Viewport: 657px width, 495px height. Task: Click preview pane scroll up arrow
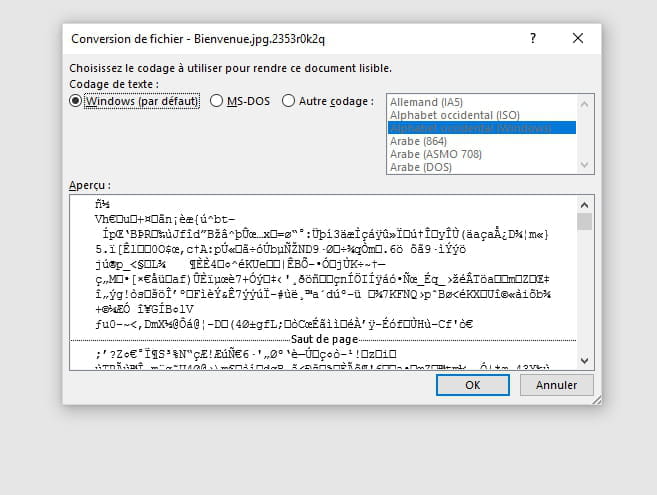[585, 203]
